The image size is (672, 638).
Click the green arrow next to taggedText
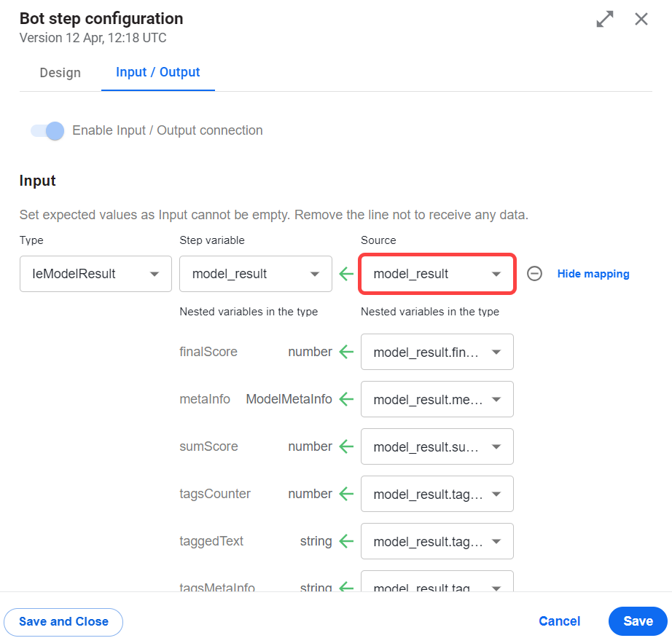click(346, 541)
